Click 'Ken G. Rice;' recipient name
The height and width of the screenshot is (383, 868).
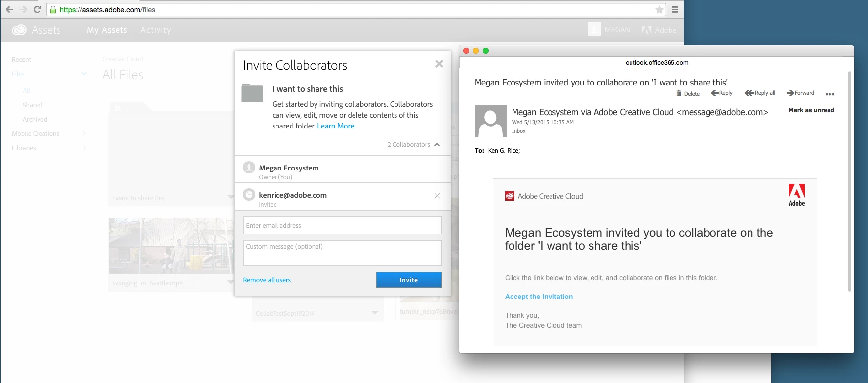click(504, 151)
